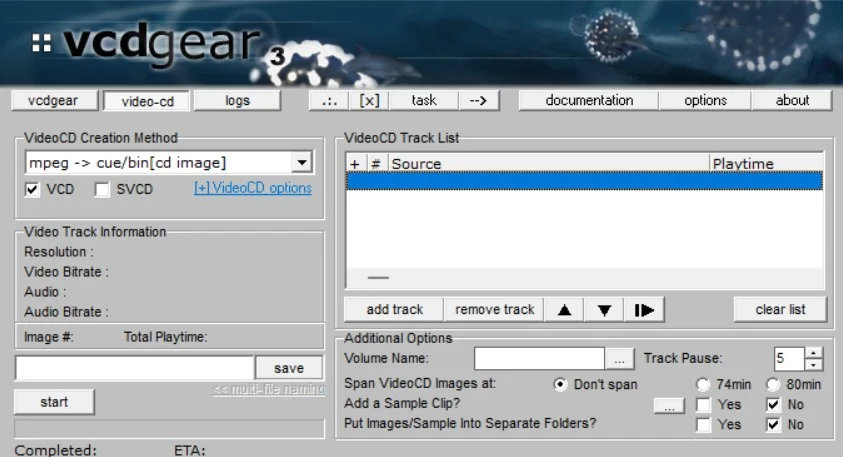Select the highlighted blue row in track list
This screenshot has width=843, height=457.
[584, 181]
